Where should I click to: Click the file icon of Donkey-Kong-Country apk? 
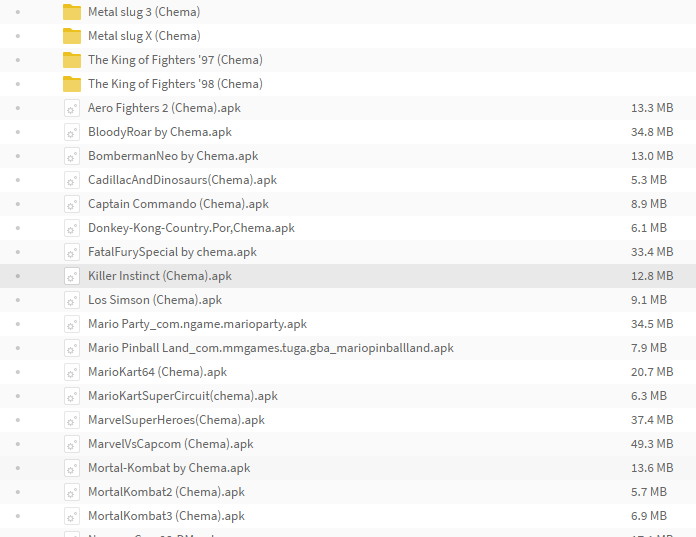[x=72, y=228]
